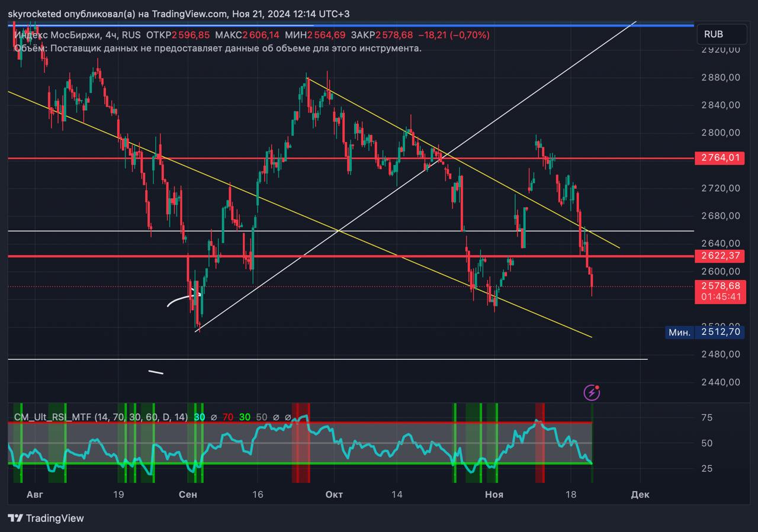This screenshot has width=758, height=532.
Task: Open the TradingView wordmark link
Action: point(55,518)
